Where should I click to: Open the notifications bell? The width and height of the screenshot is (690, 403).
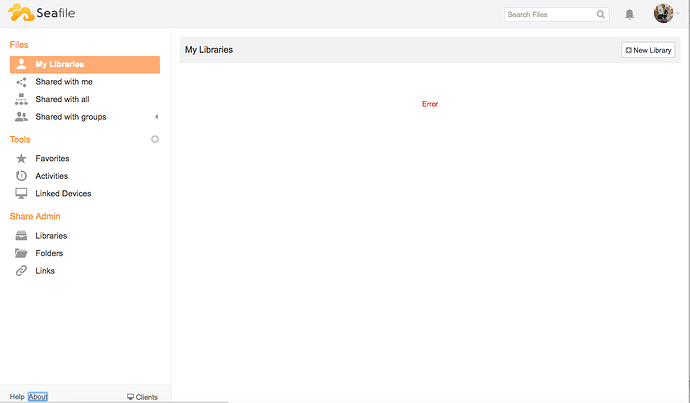click(x=629, y=15)
